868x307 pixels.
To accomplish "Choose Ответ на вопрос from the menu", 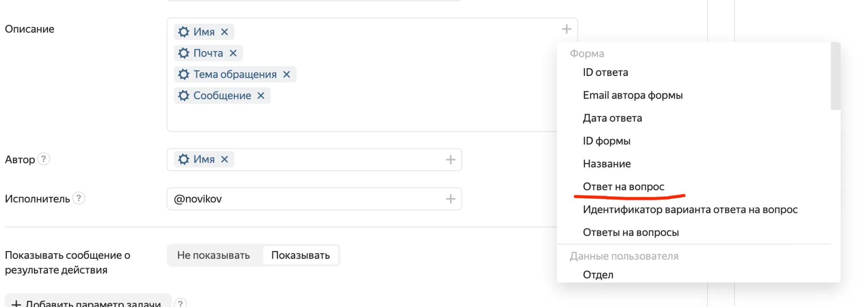I will [x=623, y=187].
